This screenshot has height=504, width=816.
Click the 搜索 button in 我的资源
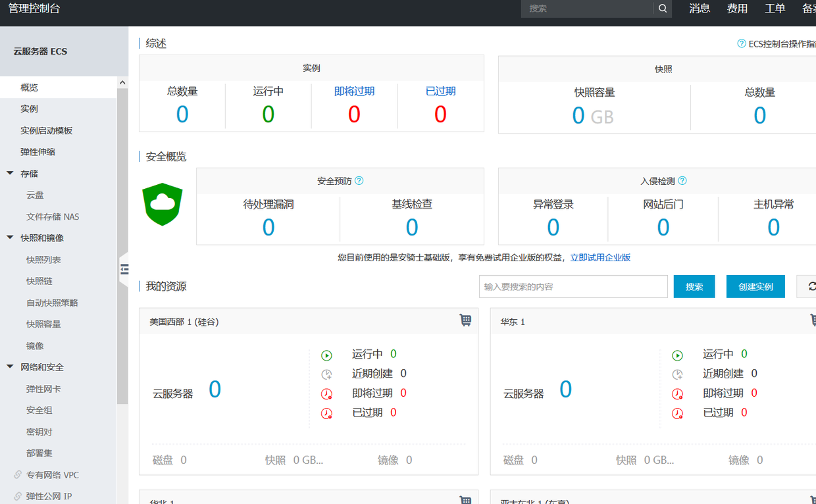click(694, 286)
